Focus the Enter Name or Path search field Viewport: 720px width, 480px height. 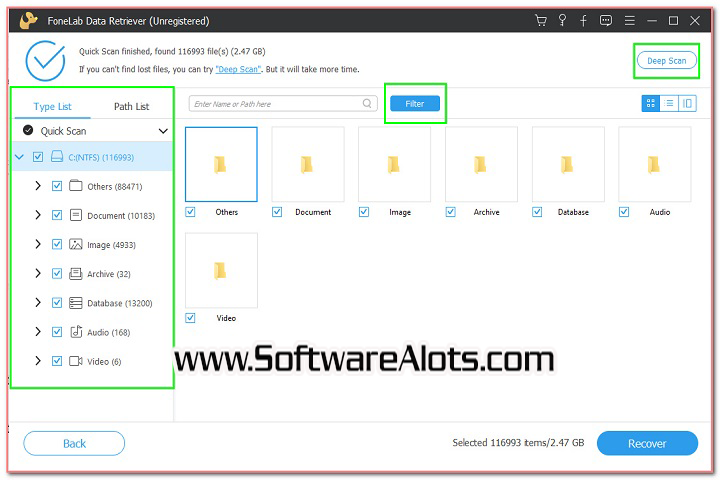pos(283,104)
